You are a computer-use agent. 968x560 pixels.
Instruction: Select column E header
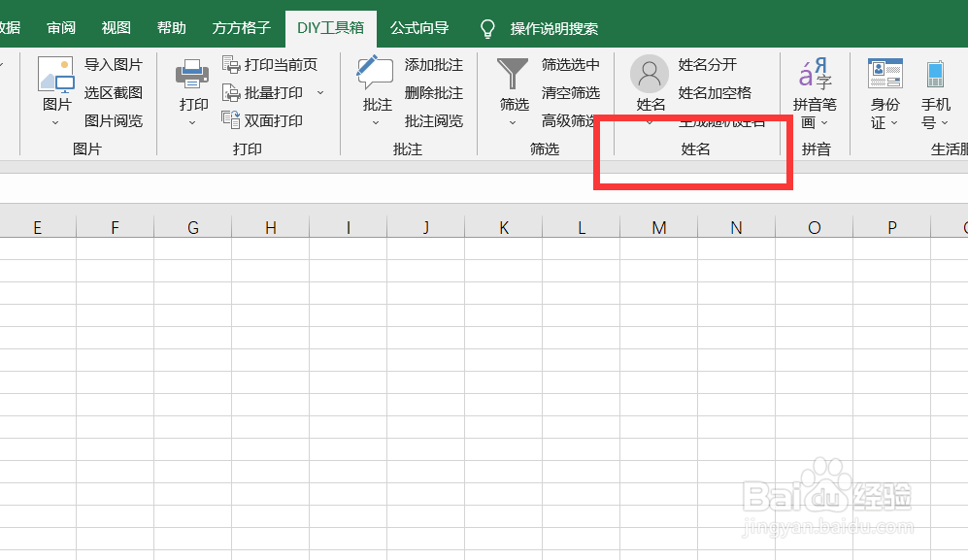[x=38, y=228]
